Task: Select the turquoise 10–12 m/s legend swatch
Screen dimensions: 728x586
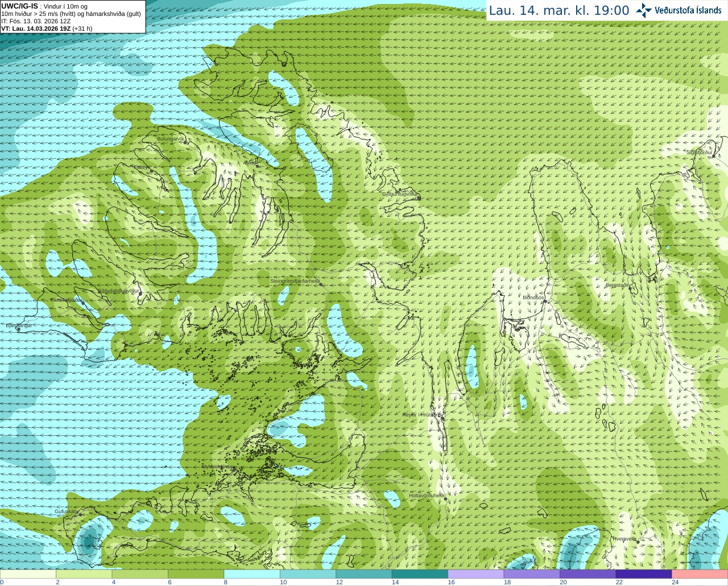Action: [308, 574]
